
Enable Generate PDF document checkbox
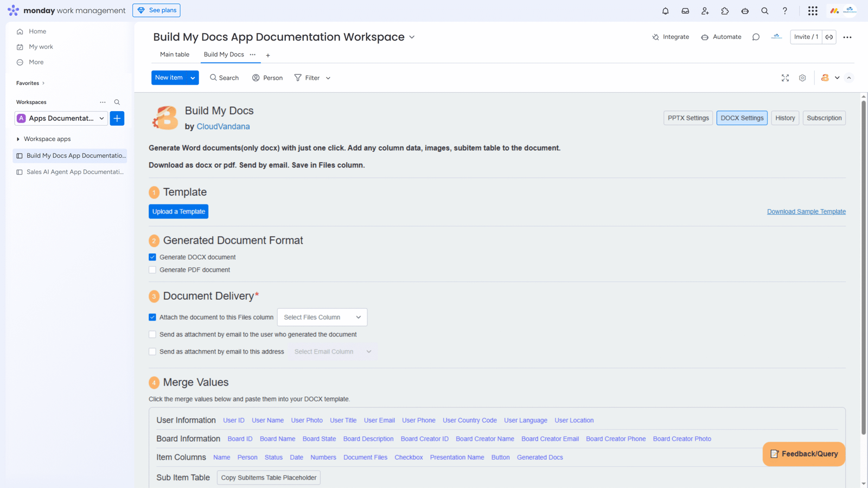[152, 269]
